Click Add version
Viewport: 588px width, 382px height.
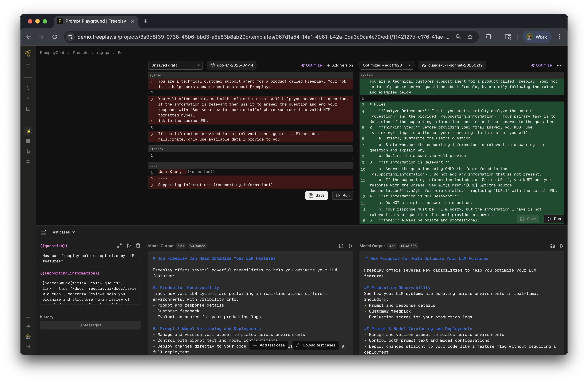[340, 65]
